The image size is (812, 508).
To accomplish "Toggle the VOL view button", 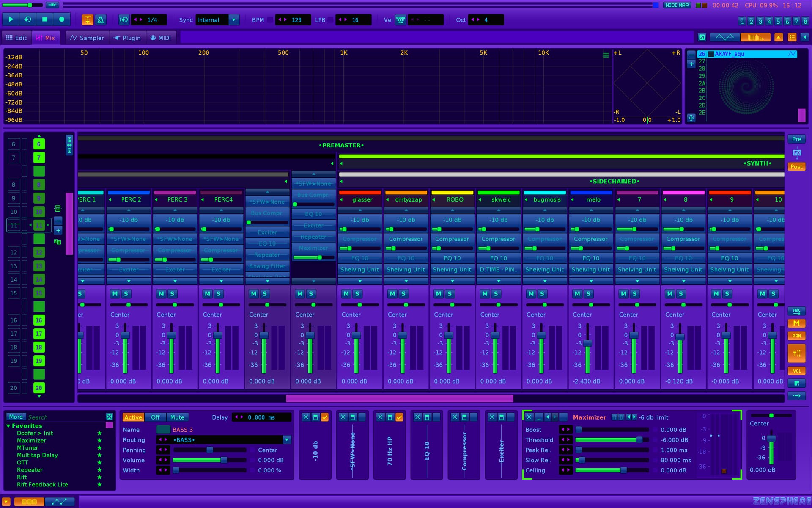I will coord(796,371).
